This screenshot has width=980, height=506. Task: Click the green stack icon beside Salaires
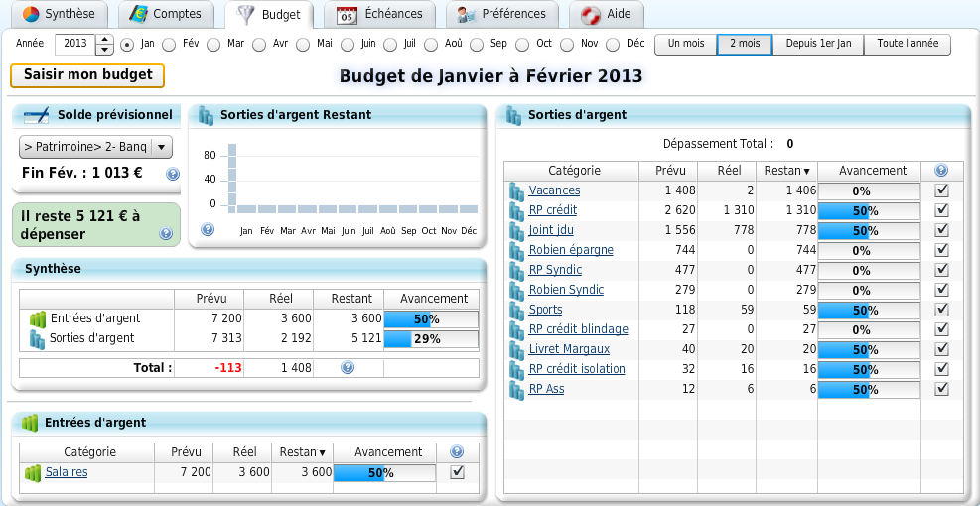click(33, 473)
